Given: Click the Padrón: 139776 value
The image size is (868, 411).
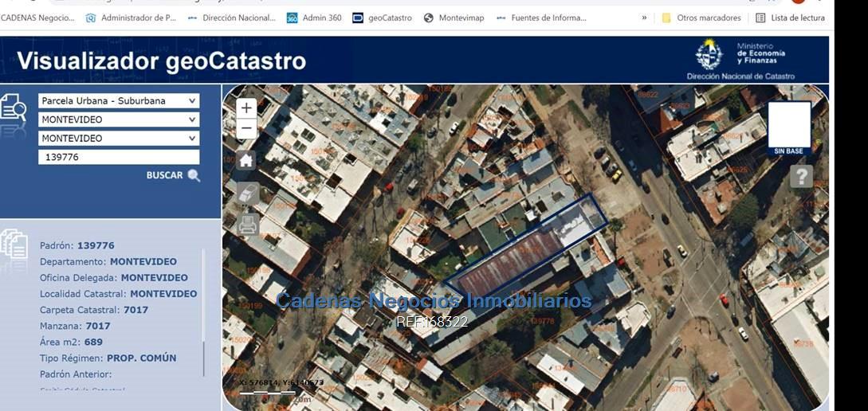Looking at the screenshot, I should 96,245.
